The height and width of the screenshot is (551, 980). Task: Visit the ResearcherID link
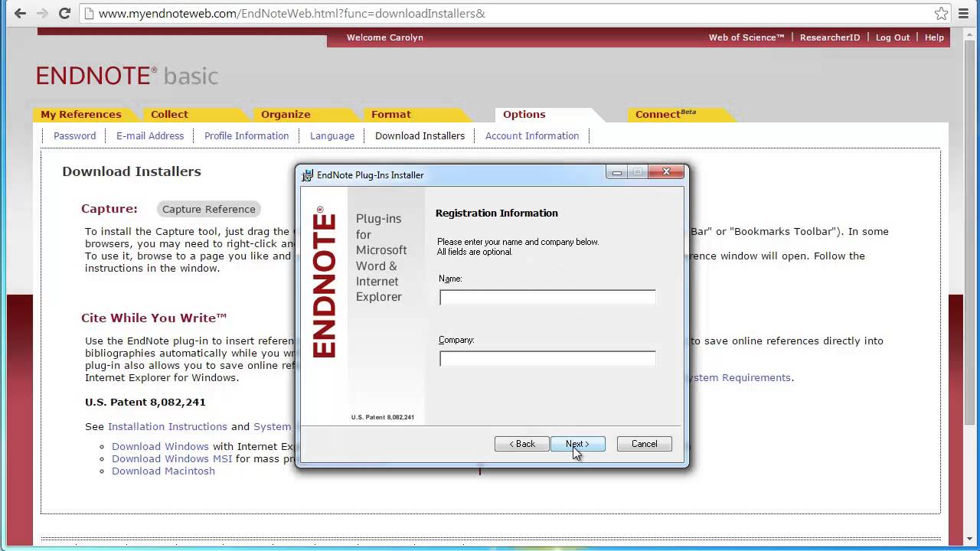click(830, 37)
